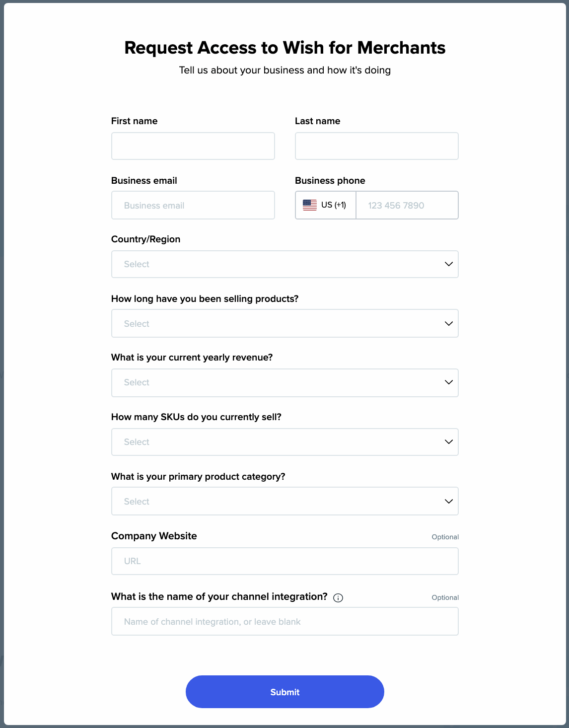The image size is (569, 728).
Task: Click the Business phone number field
Action: coord(407,206)
